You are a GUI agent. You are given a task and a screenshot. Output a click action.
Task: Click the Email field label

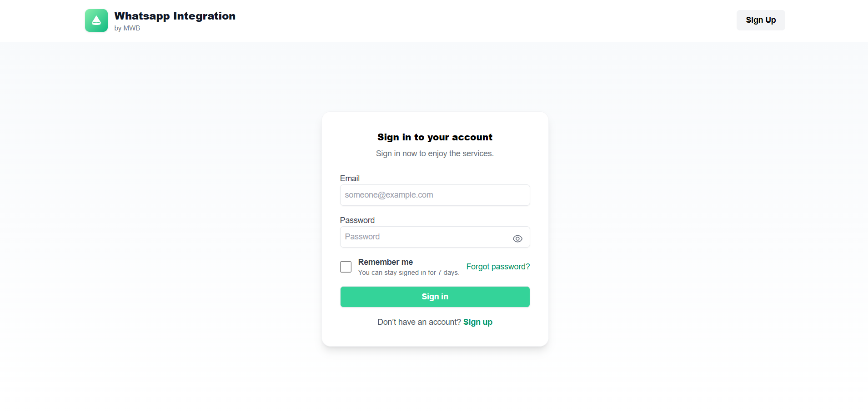click(350, 179)
